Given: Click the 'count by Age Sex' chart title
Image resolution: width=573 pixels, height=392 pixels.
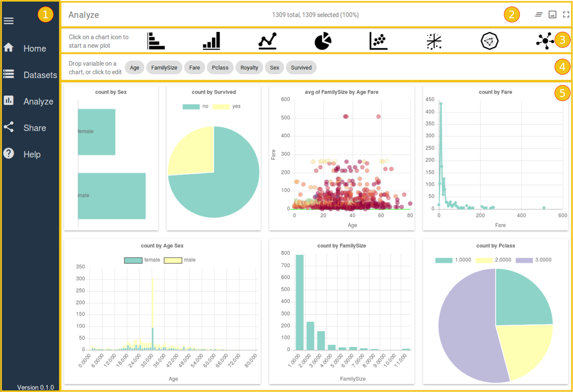Looking at the screenshot, I should [x=162, y=246].
